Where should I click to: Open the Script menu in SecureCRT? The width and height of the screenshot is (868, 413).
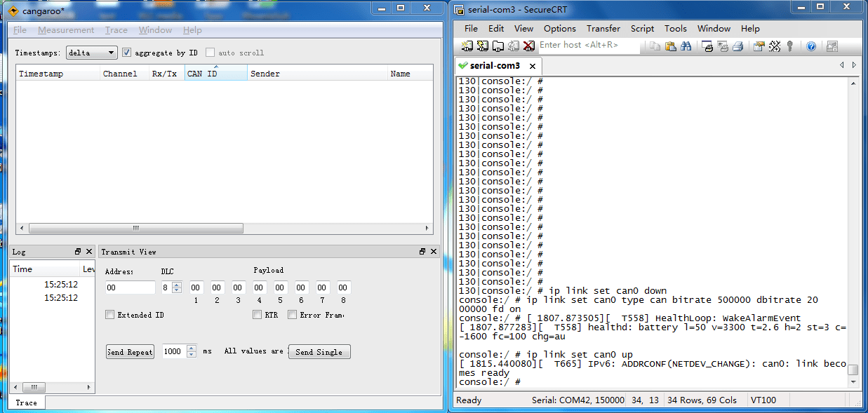(642, 29)
